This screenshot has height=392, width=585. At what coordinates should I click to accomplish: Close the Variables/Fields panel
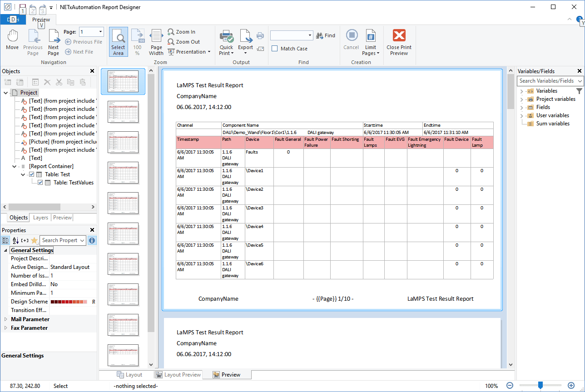[x=580, y=71]
